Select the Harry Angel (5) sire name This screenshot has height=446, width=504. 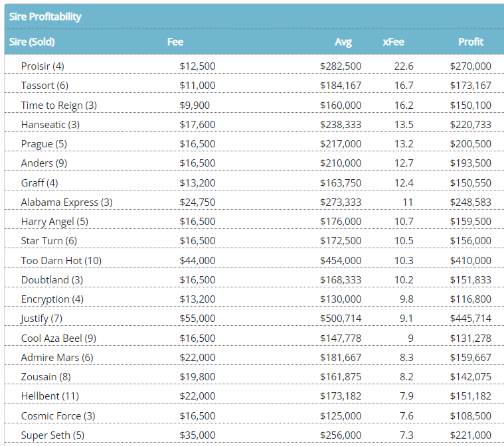pyautogui.click(x=54, y=222)
